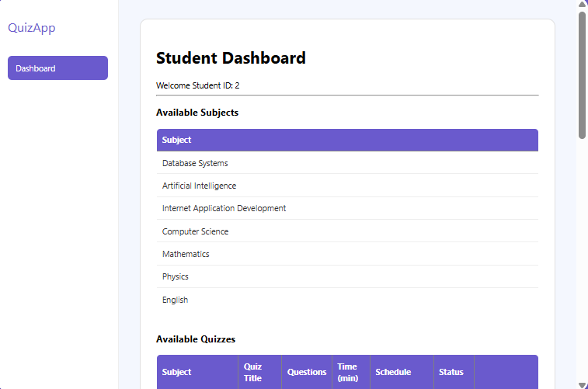588x389 pixels.
Task: Click the scrollbar down arrow
Action: pyautogui.click(x=582, y=385)
